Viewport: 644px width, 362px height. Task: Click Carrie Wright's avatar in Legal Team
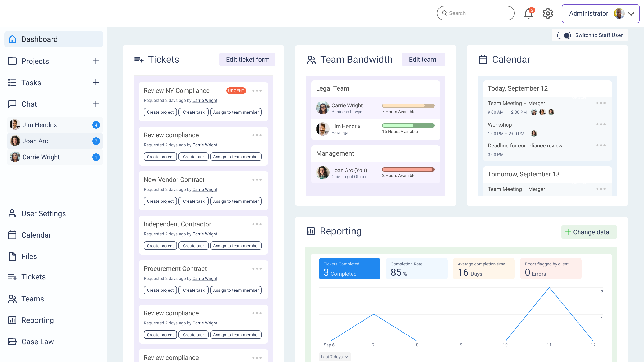click(x=323, y=108)
